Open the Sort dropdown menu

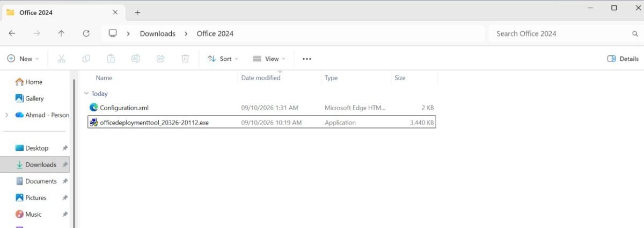click(223, 59)
